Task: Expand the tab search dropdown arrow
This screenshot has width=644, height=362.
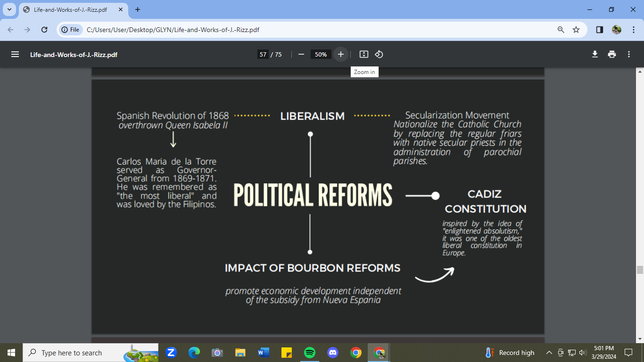Action: pos(9,9)
